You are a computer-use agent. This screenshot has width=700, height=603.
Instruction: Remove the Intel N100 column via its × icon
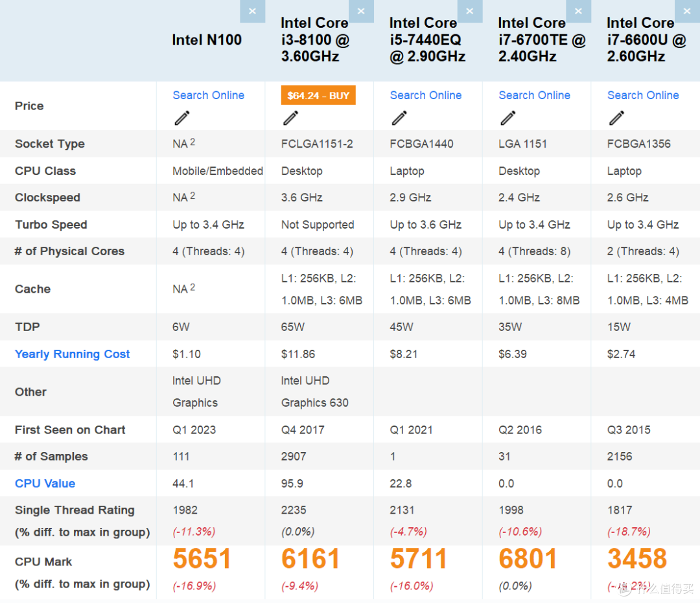(253, 11)
